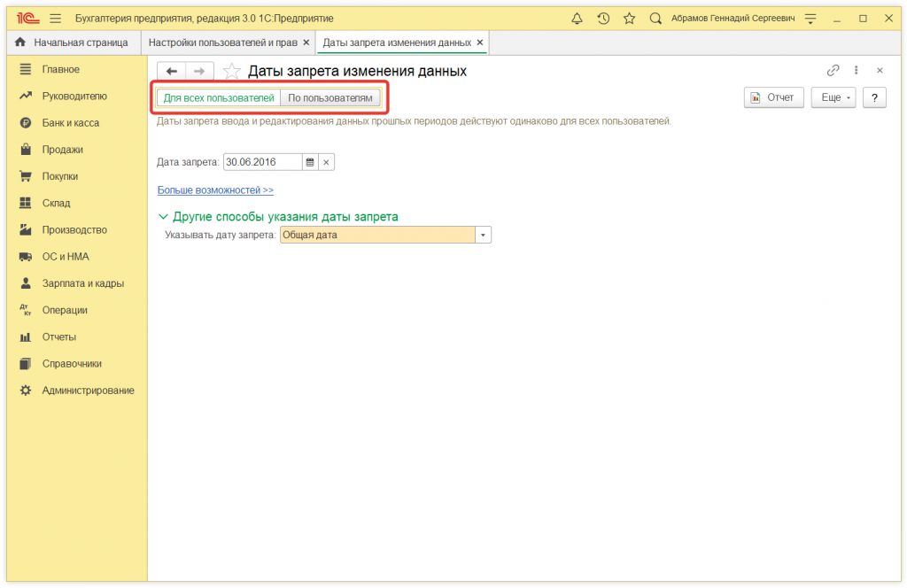
Task: Click the date field showing 30.06.2016
Action: (261, 162)
